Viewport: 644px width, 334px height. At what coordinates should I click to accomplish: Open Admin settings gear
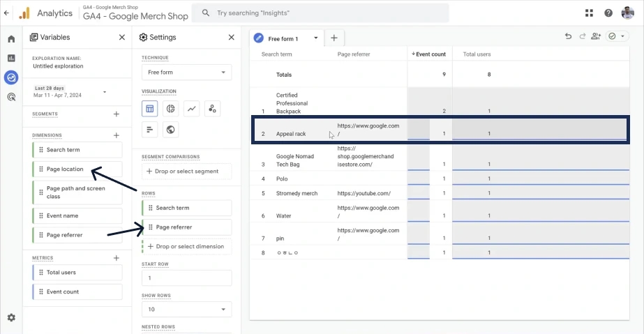11,317
